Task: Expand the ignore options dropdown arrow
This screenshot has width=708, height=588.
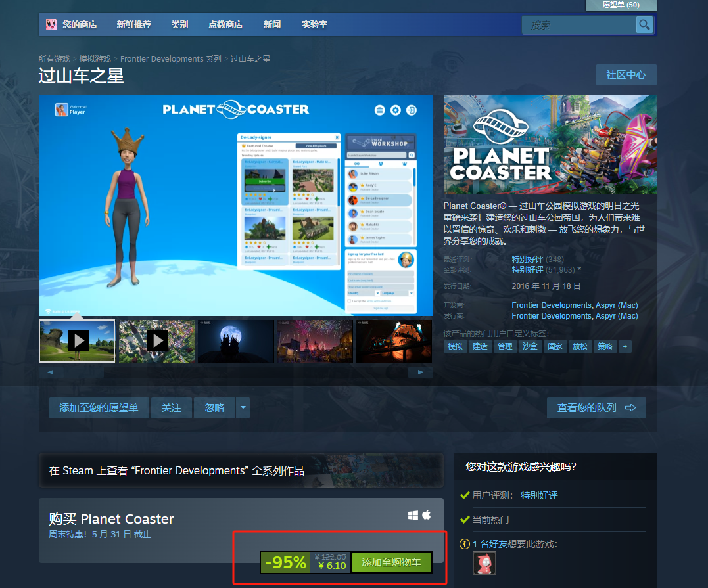Action: [243, 408]
